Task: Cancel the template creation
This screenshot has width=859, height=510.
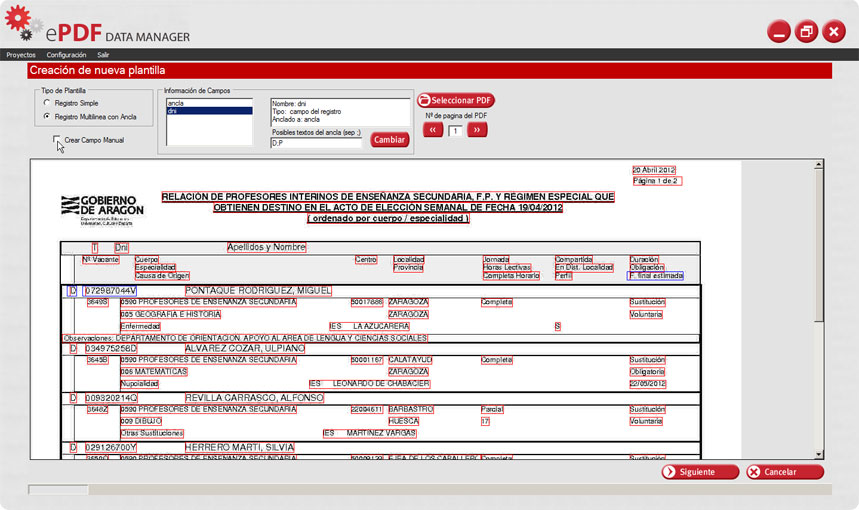Action: click(x=784, y=472)
